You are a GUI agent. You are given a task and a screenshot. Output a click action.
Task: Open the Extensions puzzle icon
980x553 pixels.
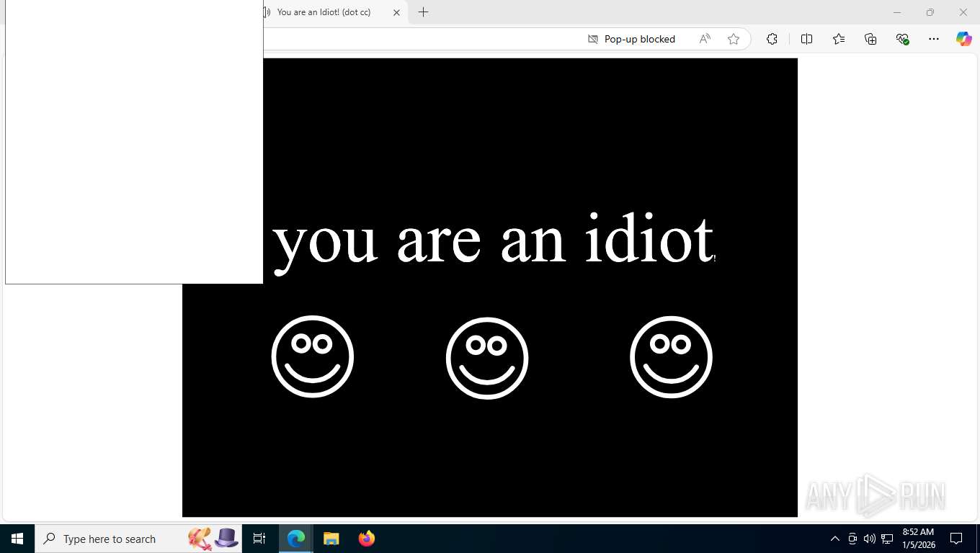tap(772, 39)
